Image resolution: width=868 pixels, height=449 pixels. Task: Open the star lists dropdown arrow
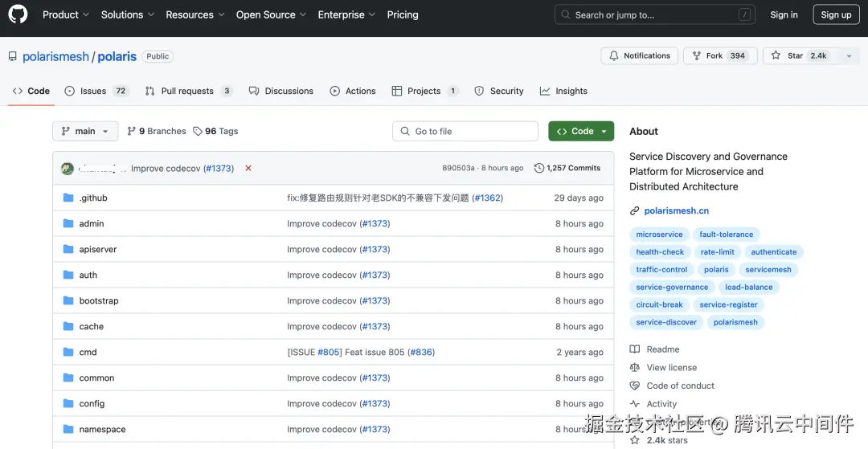point(850,56)
